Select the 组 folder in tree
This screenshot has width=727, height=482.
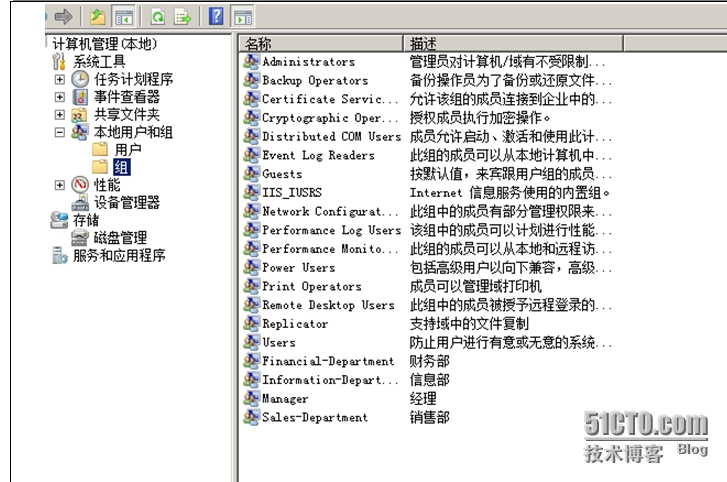[x=122, y=167]
